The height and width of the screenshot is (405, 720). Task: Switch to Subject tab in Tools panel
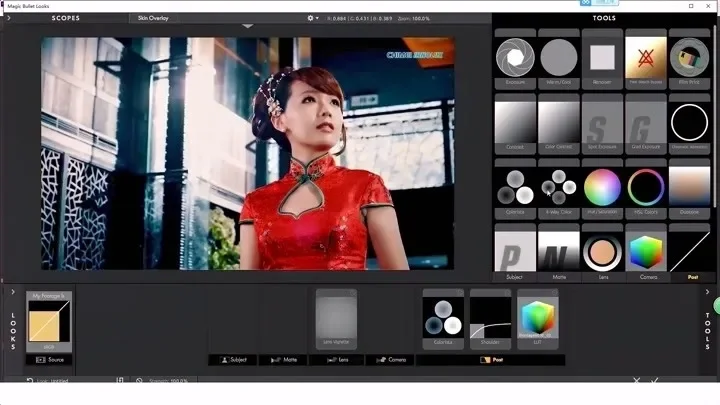tap(514, 277)
